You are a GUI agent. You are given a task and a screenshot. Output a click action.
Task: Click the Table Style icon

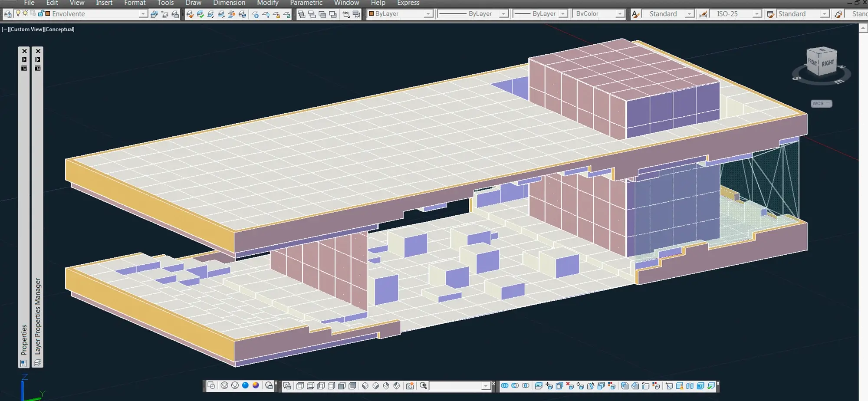pyautogui.click(x=770, y=14)
